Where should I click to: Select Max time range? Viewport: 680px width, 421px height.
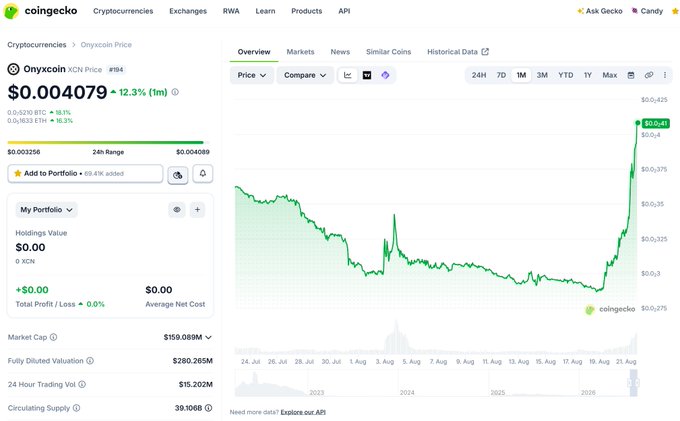pyautogui.click(x=610, y=75)
